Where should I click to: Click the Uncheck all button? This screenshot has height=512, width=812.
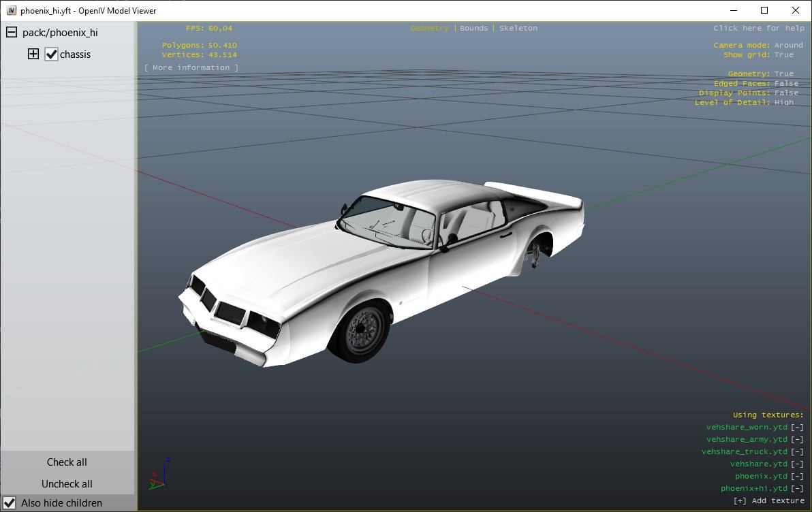(67, 483)
